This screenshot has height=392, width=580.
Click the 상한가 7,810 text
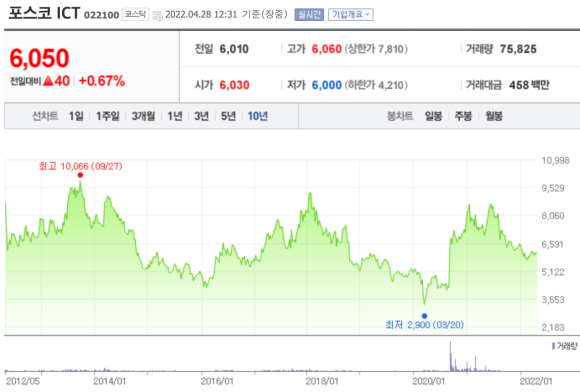376,49
